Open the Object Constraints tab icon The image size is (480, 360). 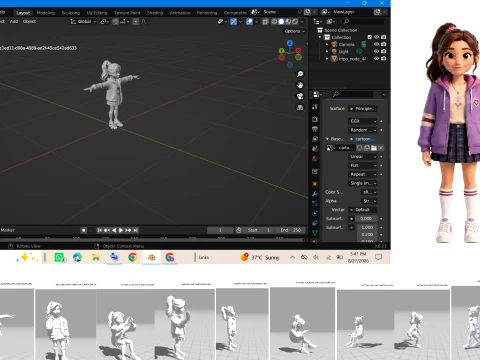tap(315, 223)
